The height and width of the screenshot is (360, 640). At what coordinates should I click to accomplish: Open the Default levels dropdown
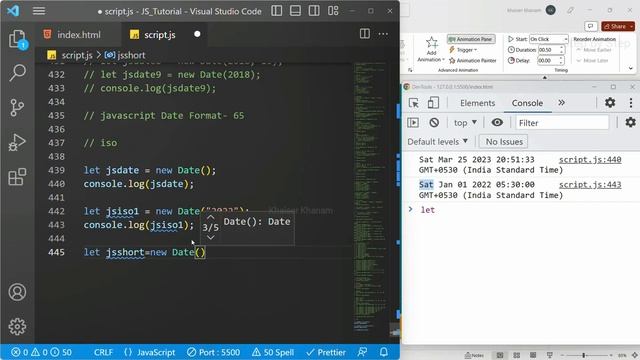point(437,142)
